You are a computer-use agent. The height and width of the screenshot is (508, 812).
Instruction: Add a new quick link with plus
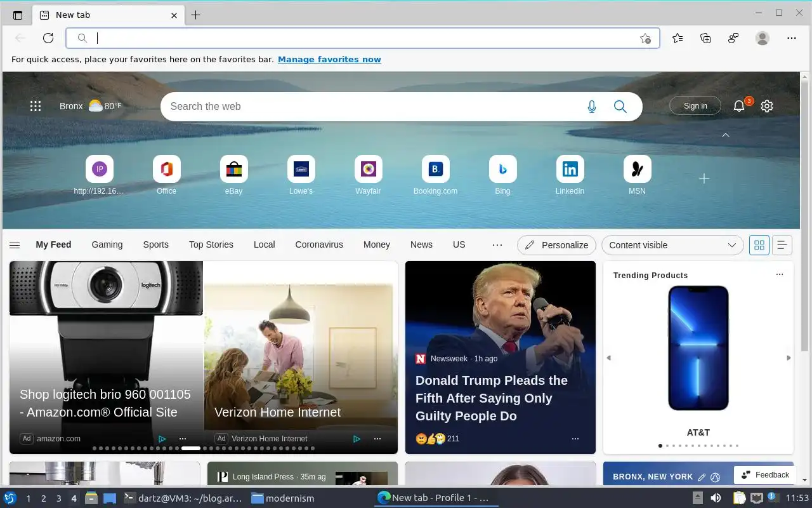pos(704,179)
